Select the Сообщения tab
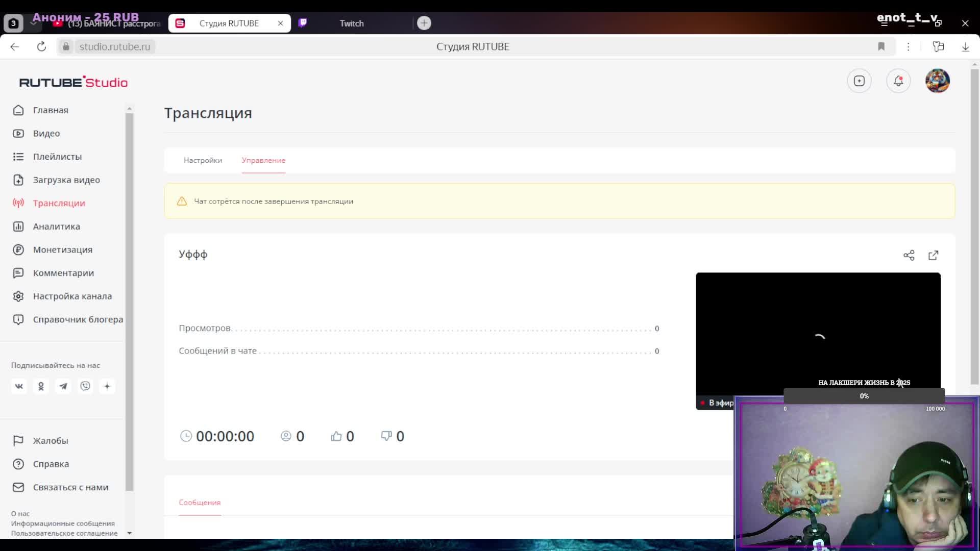Image resolution: width=980 pixels, height=551 pixels. click(x=200, y=503)
